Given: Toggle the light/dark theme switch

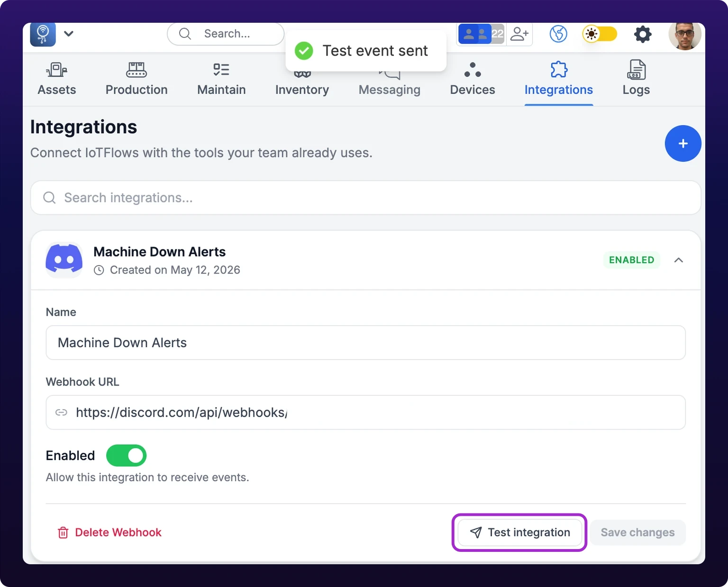Looking at the screenshot, I should tap(600, 34).
